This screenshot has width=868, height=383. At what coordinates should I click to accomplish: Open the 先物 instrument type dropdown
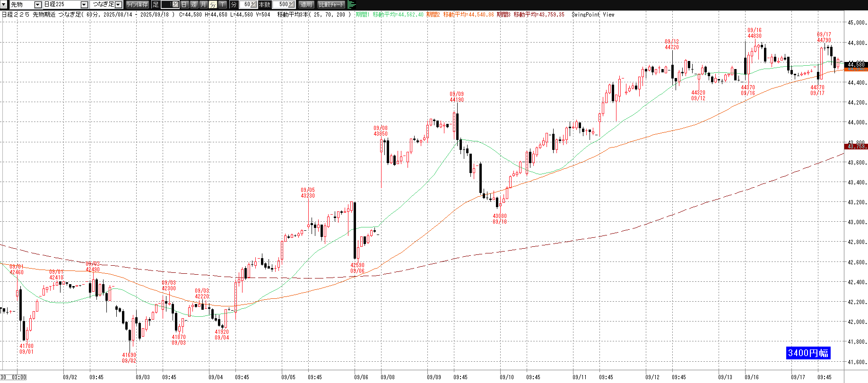[38, 5]
